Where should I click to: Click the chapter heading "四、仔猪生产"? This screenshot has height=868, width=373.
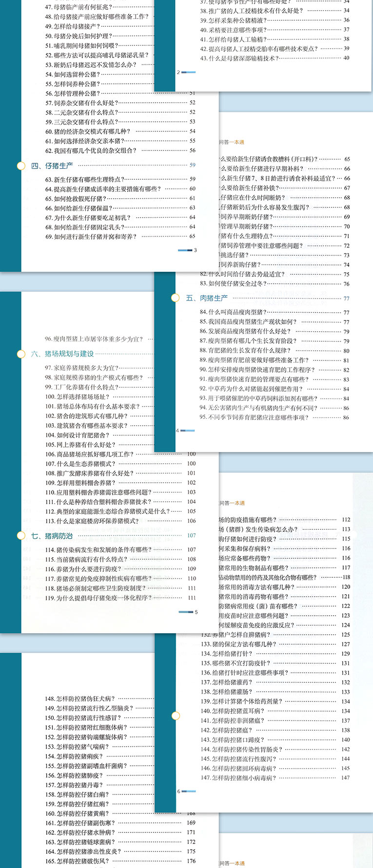pyautogui.click(x=52, y=166)
